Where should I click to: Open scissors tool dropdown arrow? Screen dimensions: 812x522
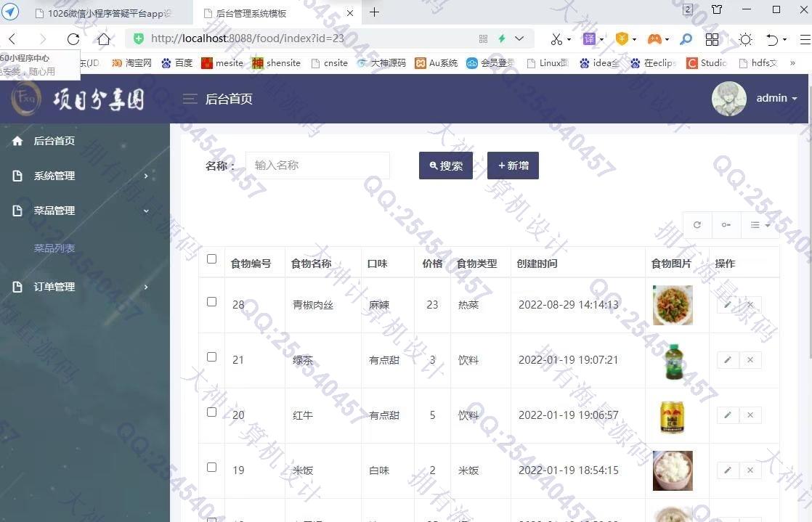tap(569, 40)
